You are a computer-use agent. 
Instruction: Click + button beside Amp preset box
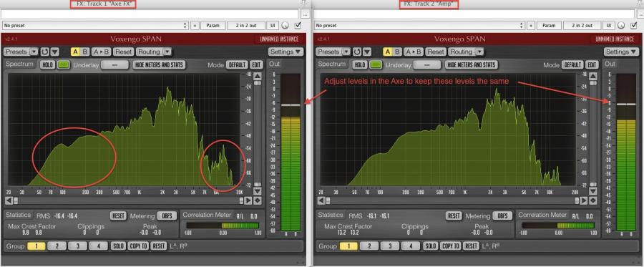(x=531, y=26)
